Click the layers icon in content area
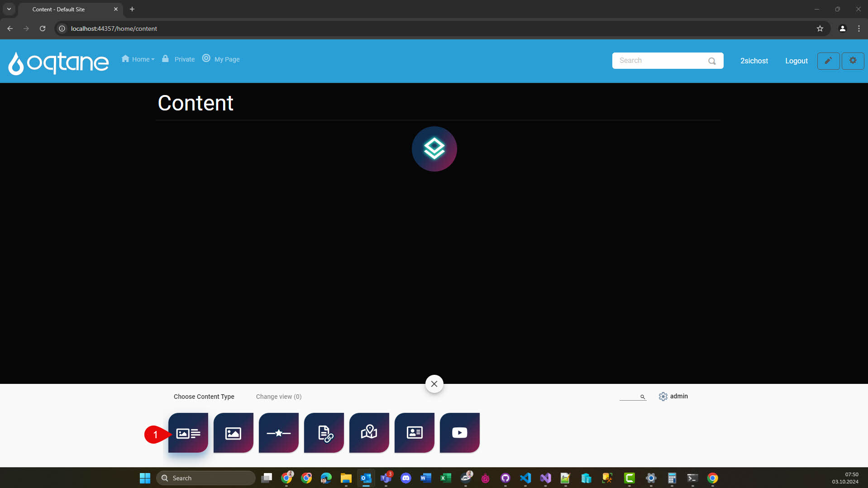 click(x=434, y=149)
